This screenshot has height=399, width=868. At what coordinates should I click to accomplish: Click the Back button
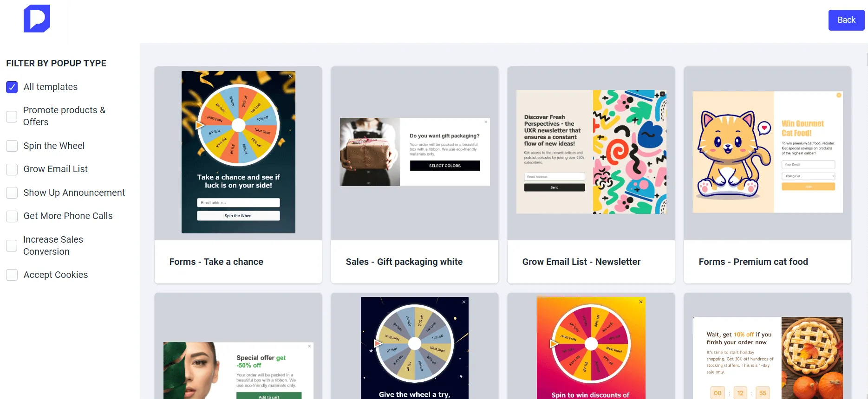tap(846, 20)
